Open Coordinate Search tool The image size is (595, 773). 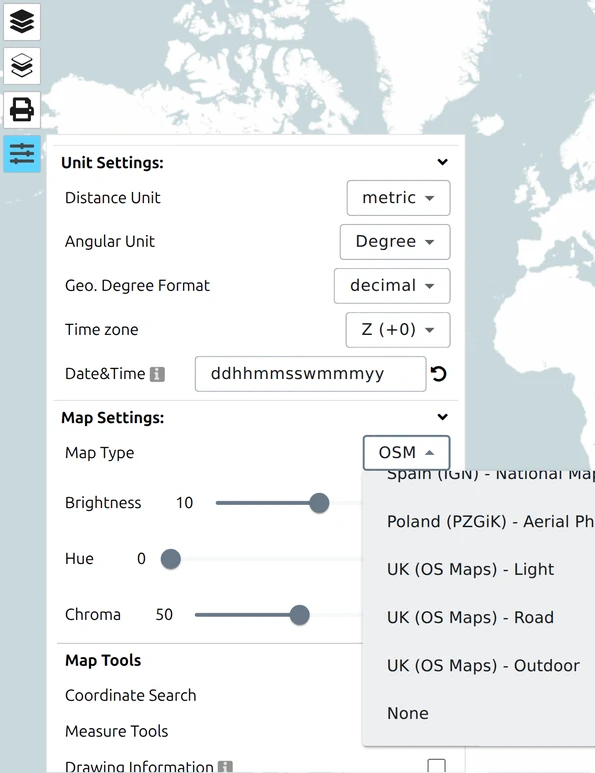(x=131, y=695)
